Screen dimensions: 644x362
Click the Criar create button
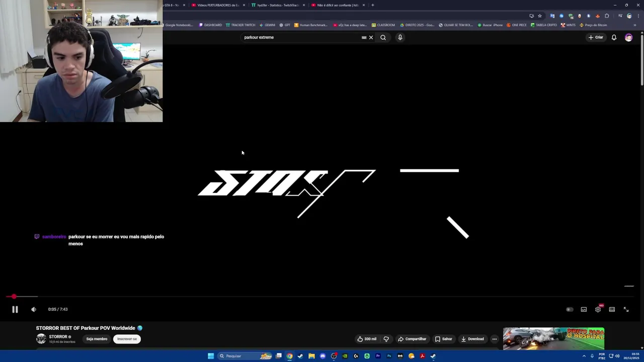pos(596,37)
